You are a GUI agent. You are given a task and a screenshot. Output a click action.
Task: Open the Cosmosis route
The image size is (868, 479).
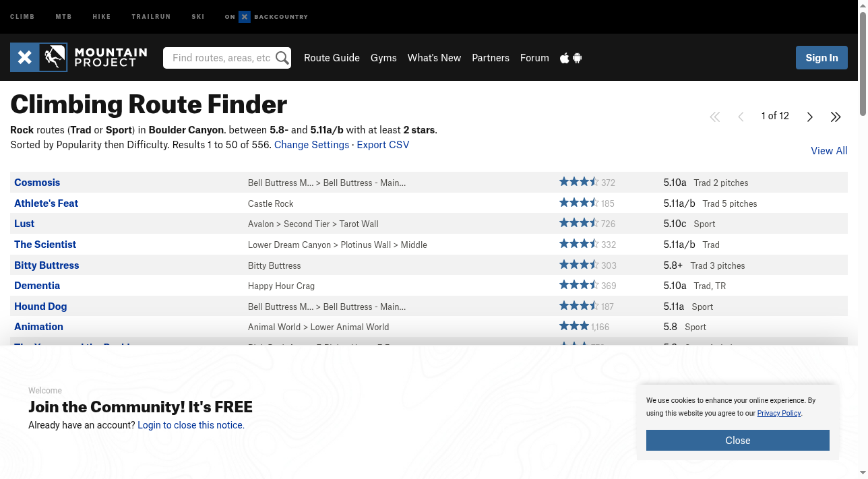[37, 183]
